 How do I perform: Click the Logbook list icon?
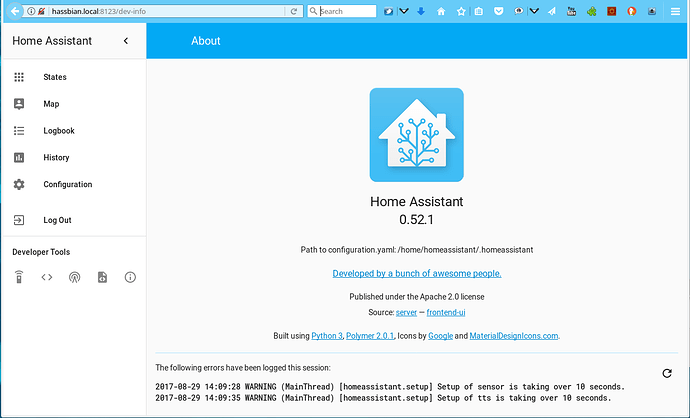tap(19, 131)
